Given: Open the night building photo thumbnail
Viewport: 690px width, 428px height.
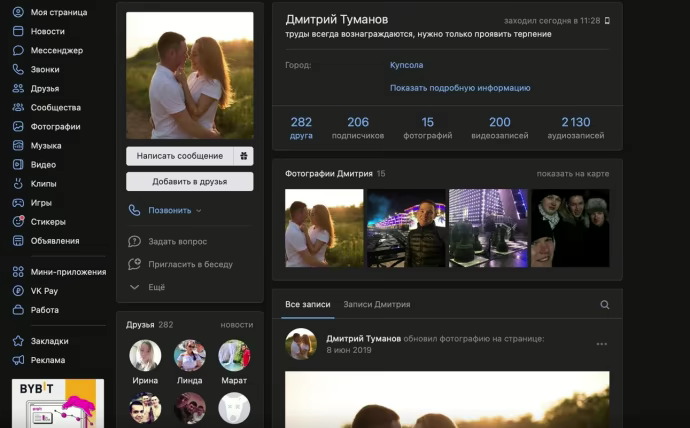Looking at the screenshot, I should pos(488,228).
